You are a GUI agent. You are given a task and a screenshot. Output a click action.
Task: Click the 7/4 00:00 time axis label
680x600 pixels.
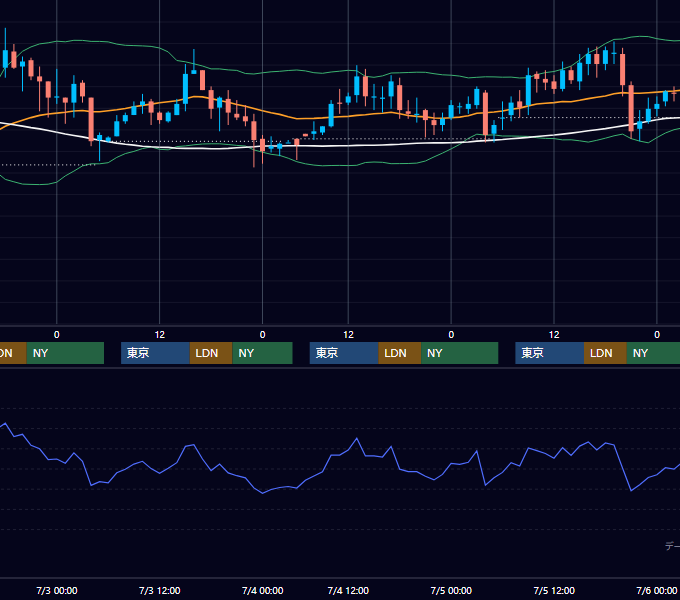coord(262,590)
